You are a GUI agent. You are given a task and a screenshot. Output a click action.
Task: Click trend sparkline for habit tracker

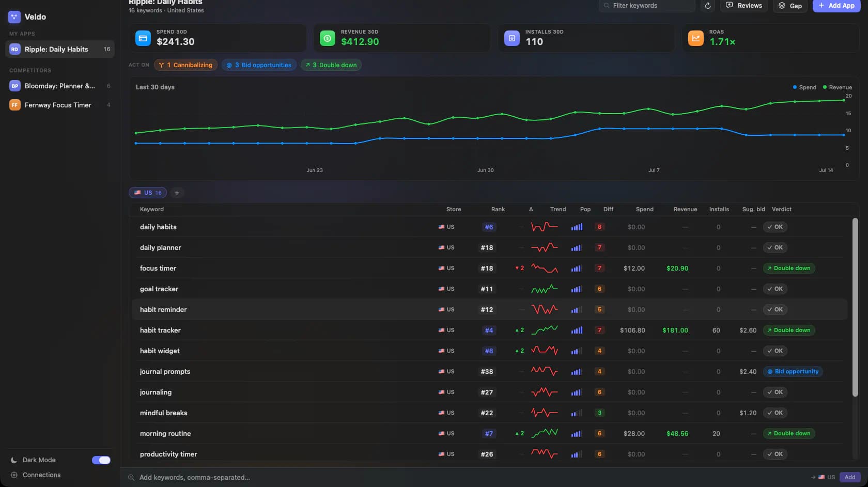tap(545, 330)
